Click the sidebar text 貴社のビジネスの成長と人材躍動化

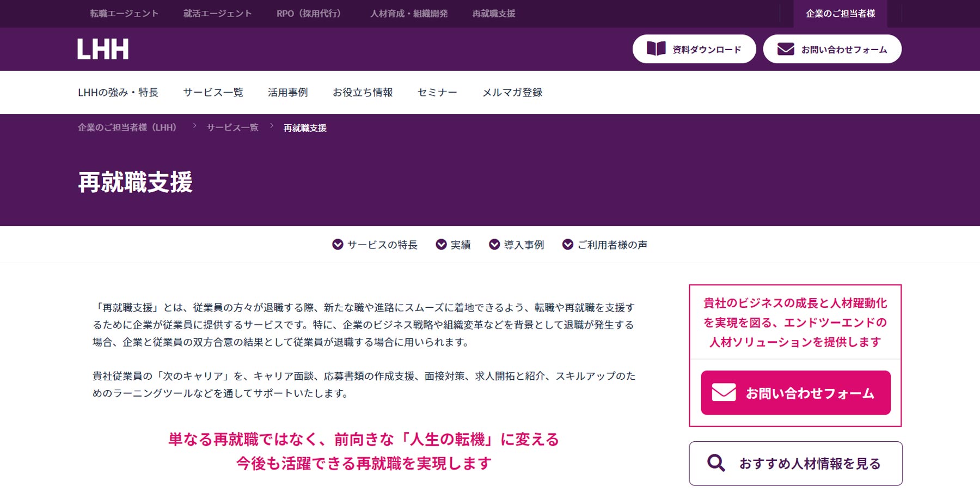(795, 303)
